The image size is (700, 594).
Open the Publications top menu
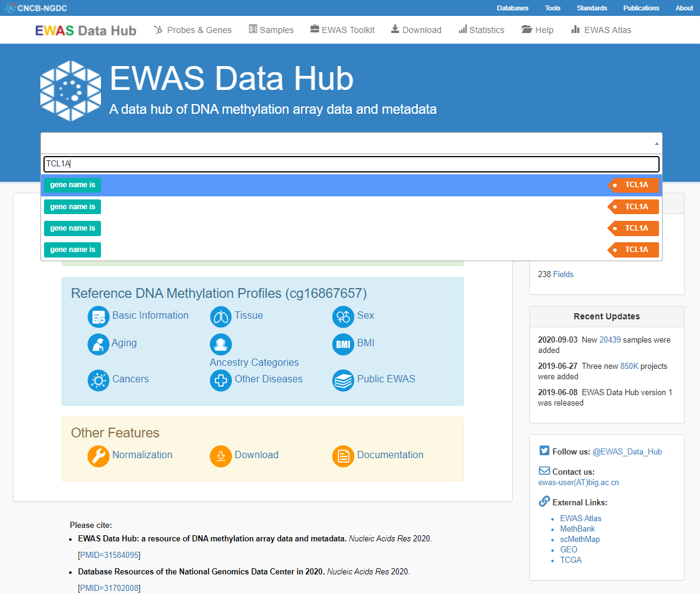click(641, 8)
